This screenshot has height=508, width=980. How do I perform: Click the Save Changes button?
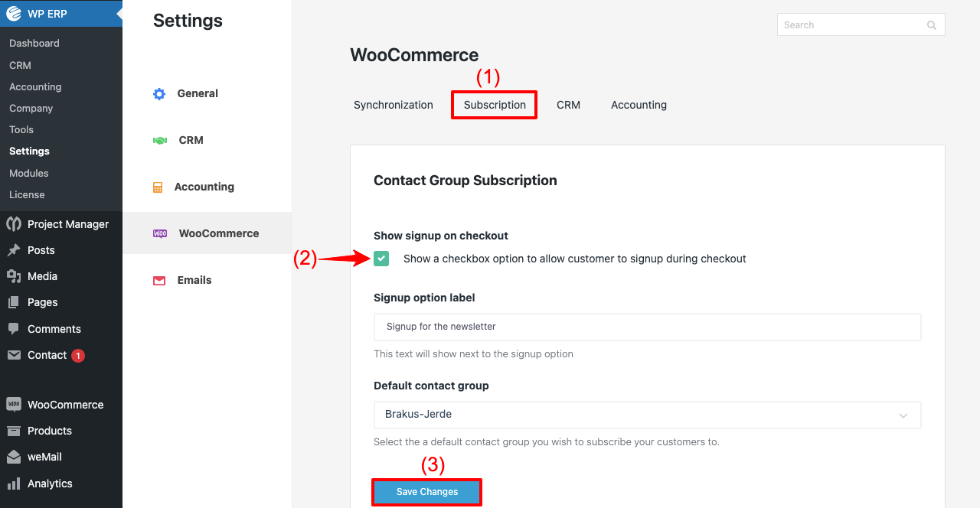coord(426,492)
